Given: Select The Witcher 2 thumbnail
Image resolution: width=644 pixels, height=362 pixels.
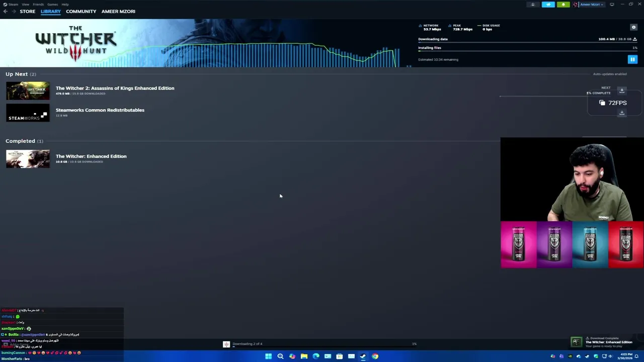Looking at the screenshot, I should click(28, 90).
